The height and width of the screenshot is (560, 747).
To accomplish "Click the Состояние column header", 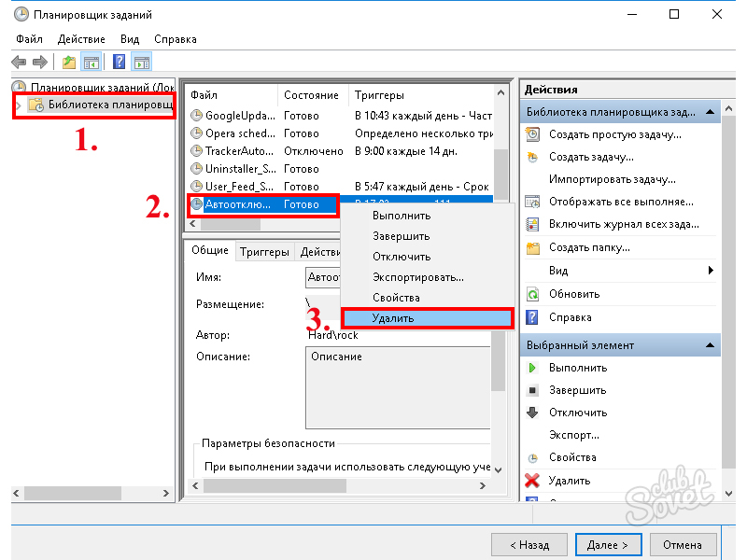I will point(312,95).
